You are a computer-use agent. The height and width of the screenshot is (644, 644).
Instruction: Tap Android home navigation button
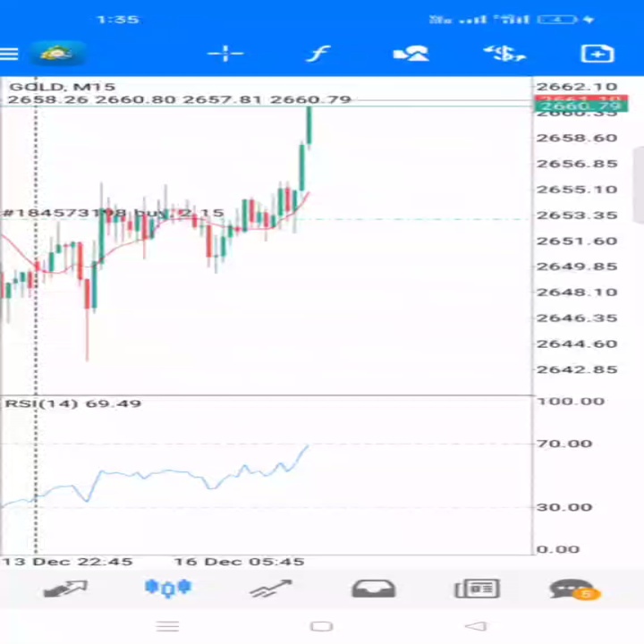click(x=322, y=627)
